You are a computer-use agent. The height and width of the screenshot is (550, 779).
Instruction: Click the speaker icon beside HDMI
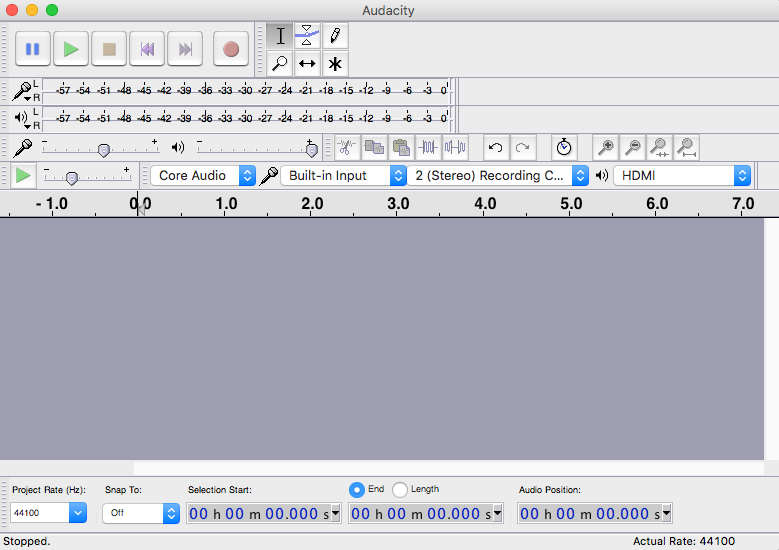pyautogui.click(x=602, y=175)
